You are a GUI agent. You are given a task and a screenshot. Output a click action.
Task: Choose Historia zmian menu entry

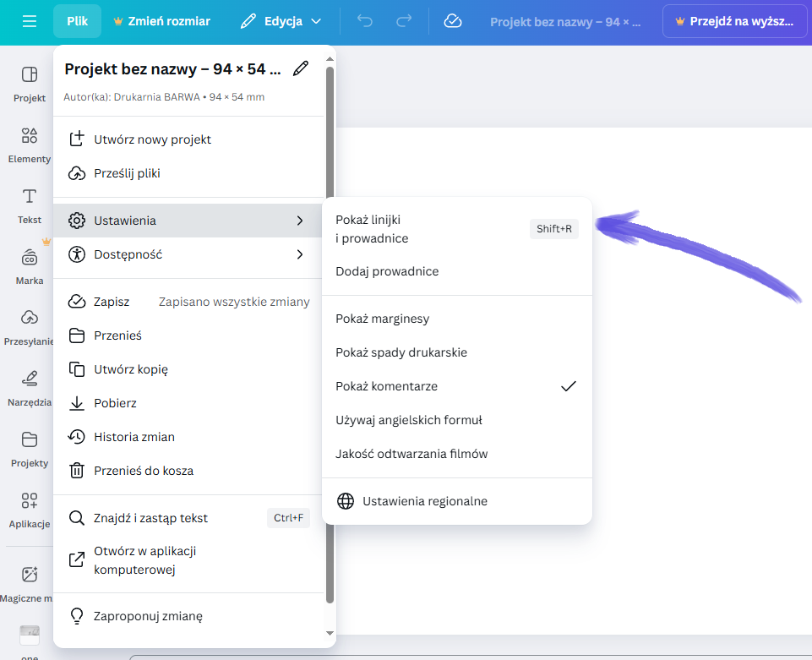coord(134,437)
